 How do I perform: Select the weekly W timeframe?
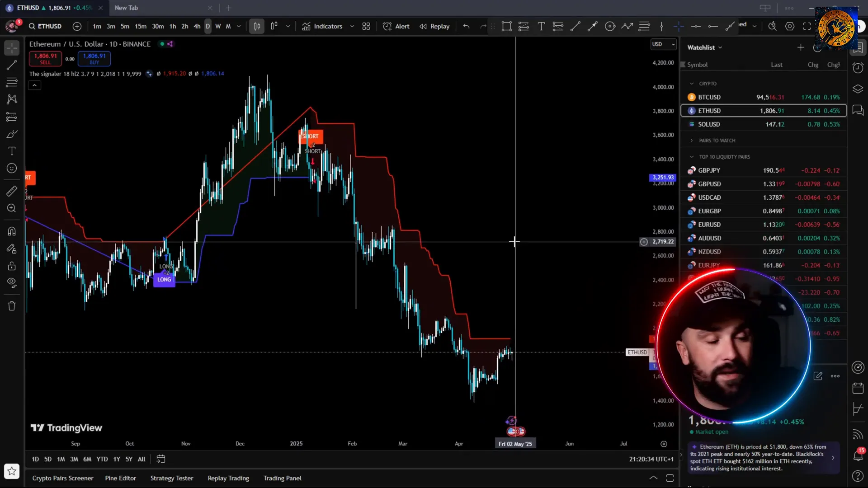point(218,26)
